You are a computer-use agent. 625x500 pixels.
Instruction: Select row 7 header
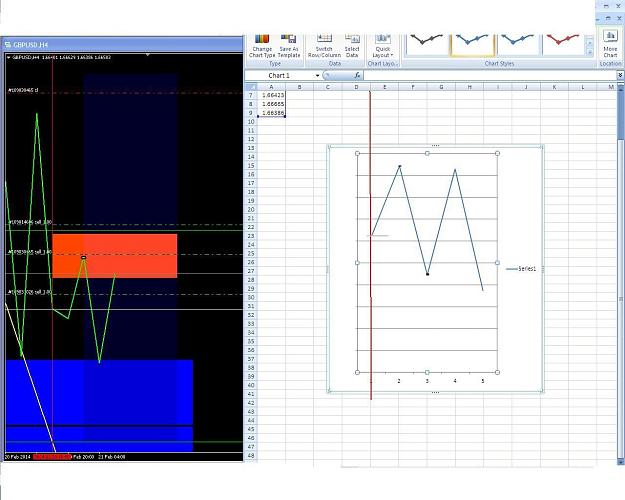251,95
